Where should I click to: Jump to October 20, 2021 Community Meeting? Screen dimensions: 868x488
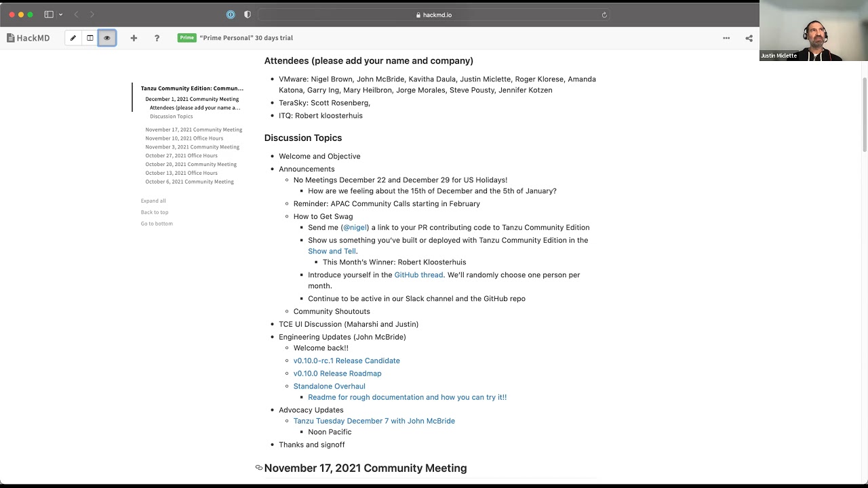(191, 164)
